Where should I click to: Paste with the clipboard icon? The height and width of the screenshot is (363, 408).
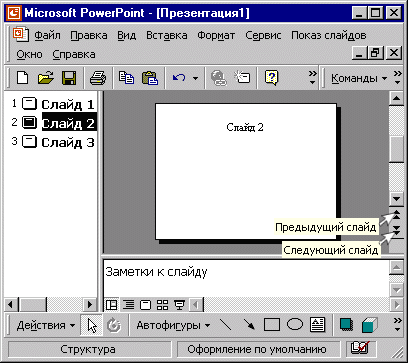tap(150, 78)
